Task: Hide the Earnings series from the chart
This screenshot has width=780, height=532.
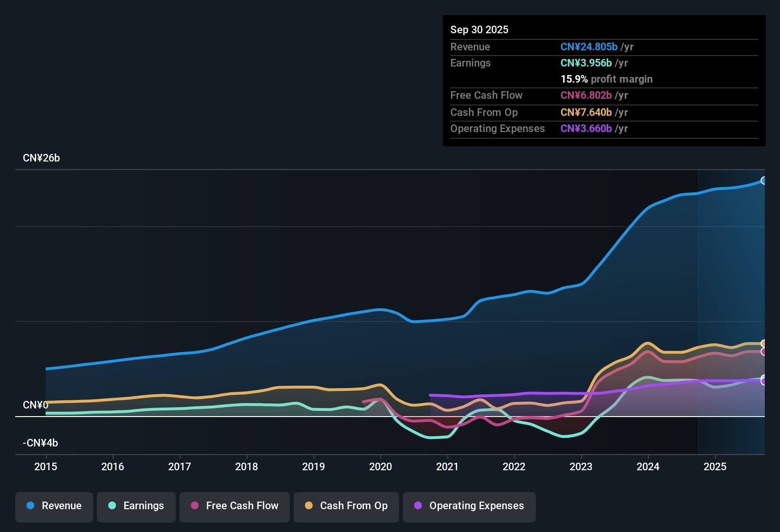Action: point(136,506)
